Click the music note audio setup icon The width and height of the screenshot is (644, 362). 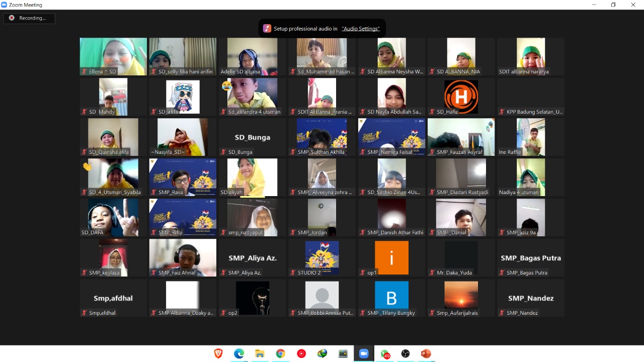click(x=267, y=29)
